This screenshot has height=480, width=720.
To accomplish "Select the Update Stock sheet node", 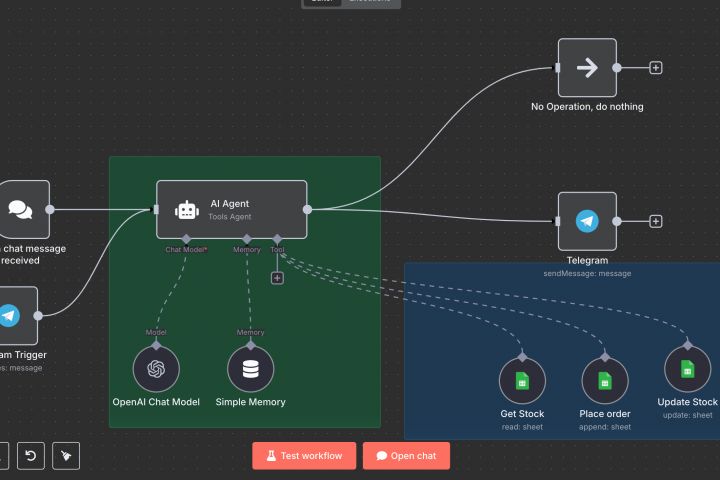I will pos(687,369).
